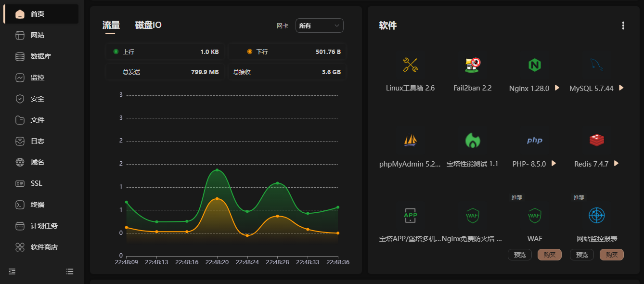Open 软件商店 in the sidebar
Screen dimensions: 644x284
[x=44, y=247]
